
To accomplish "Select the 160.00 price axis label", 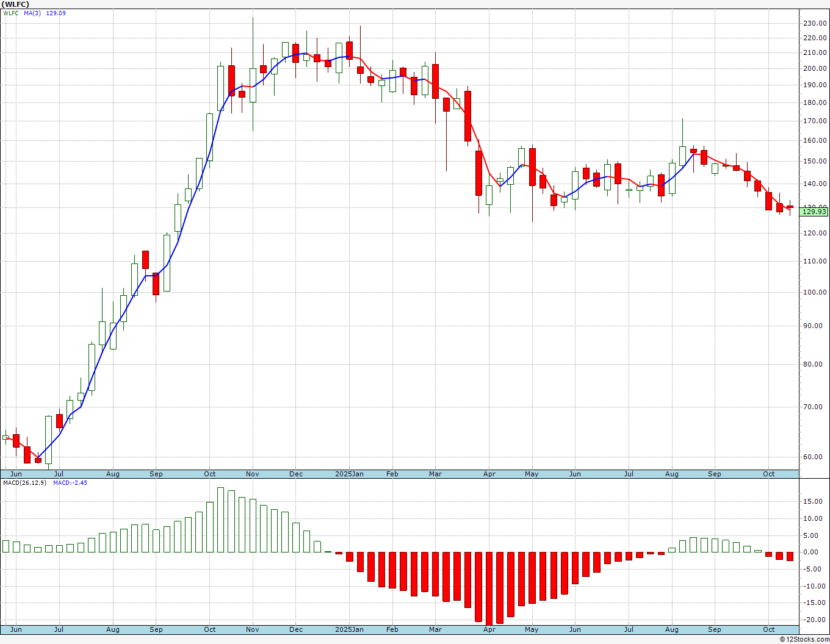I will 815,140.
